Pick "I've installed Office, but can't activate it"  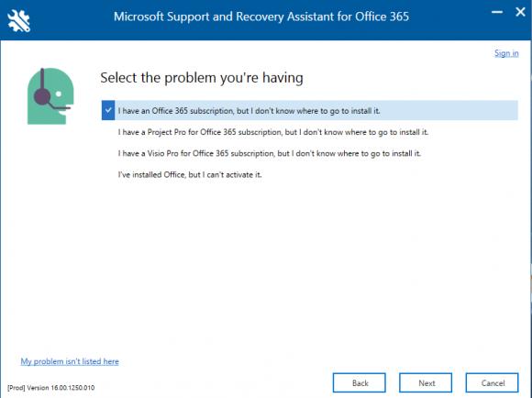(x=190, y=175)
